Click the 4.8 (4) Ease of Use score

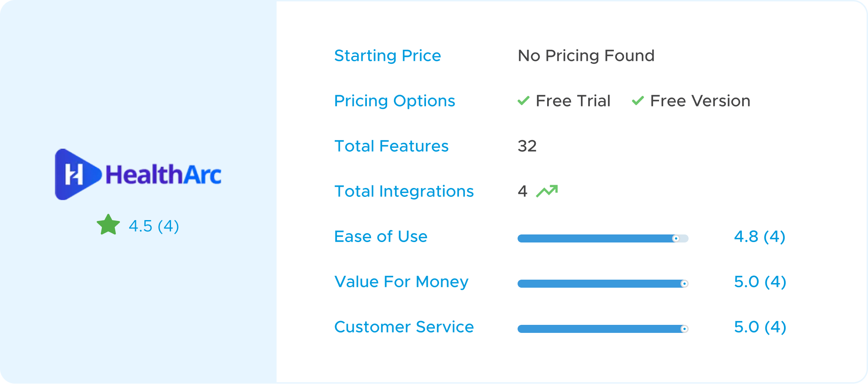tap(759, 237)
